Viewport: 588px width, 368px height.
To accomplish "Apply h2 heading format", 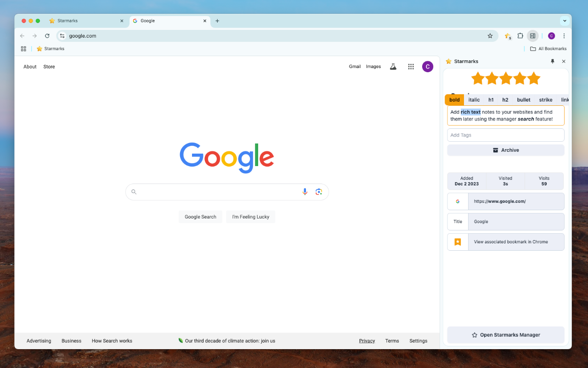I will click(505, 100).
